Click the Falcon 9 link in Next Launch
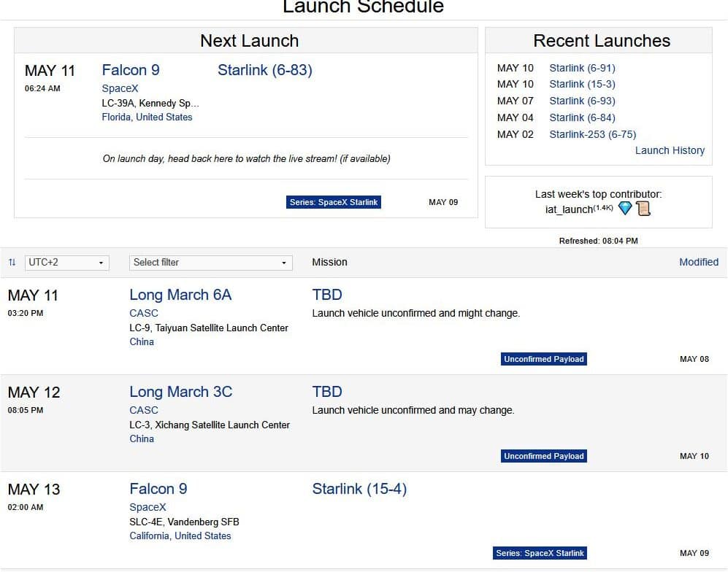Image resolution: width=728 pixels, height=572 pixels. (x=131, y=70)
